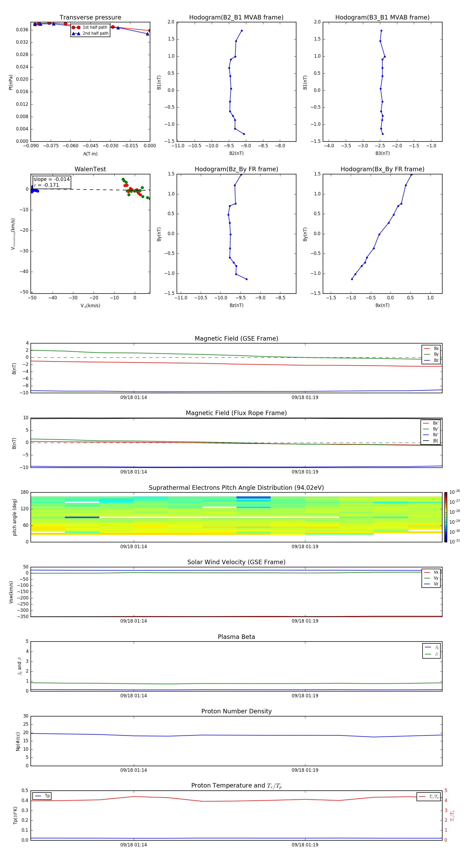Click the "Bz(nT)" x-axis label
The image size is (473, 868).
point(236,305)
